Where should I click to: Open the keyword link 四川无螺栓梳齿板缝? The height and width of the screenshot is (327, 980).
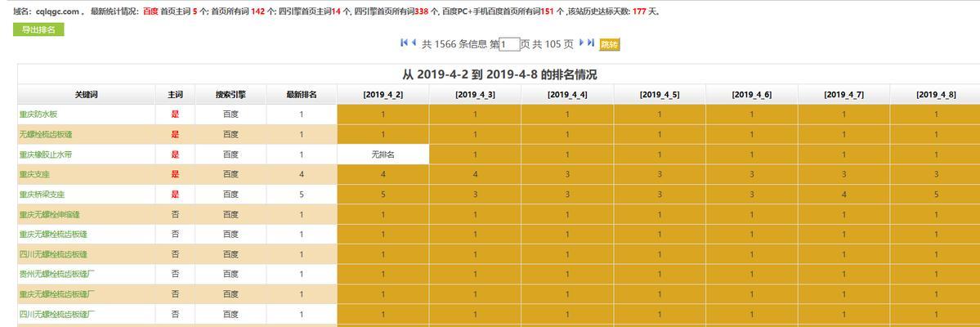(x=53, y=254)
